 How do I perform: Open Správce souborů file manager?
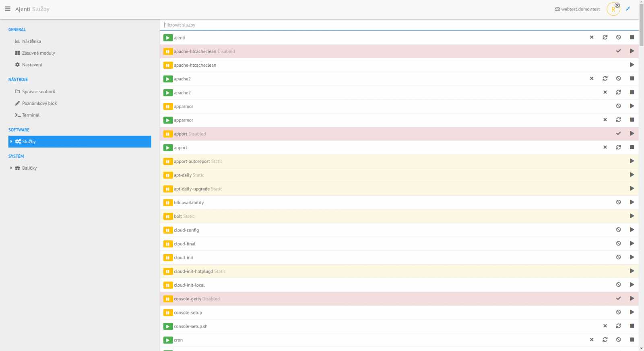point(35,92)
